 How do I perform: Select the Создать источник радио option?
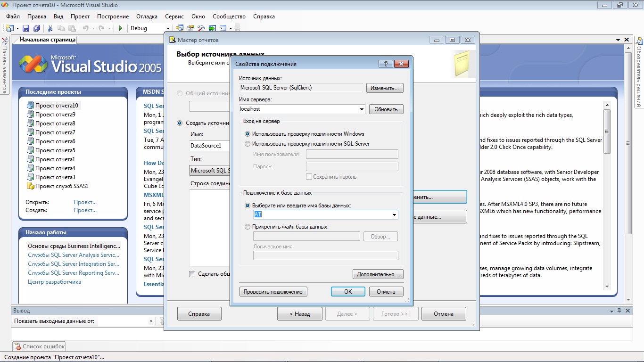tap(179, 123)
